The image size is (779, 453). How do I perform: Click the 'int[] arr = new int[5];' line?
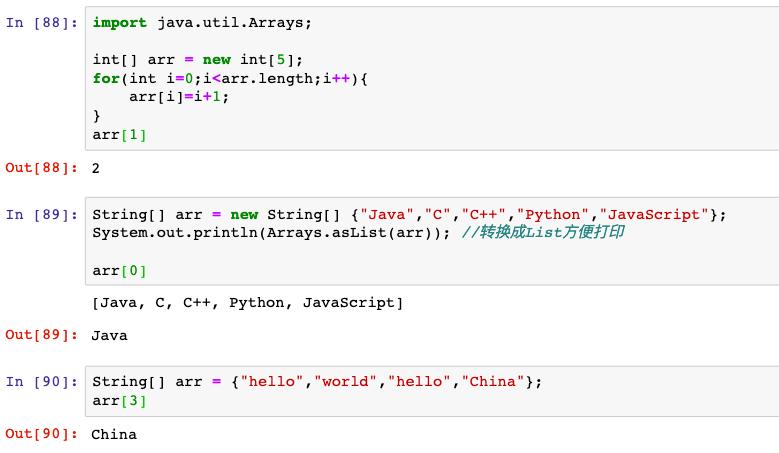(x=197, y=60)
